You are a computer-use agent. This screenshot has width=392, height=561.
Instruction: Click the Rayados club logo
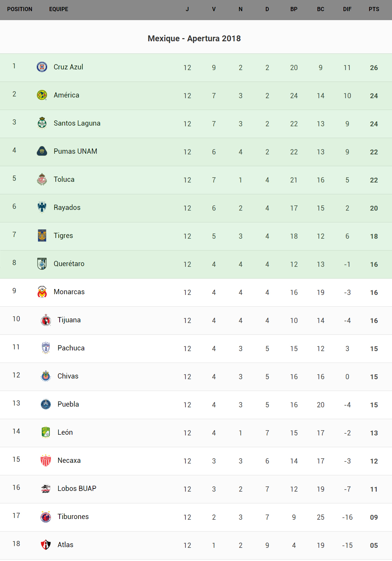[x=42, y=207]
